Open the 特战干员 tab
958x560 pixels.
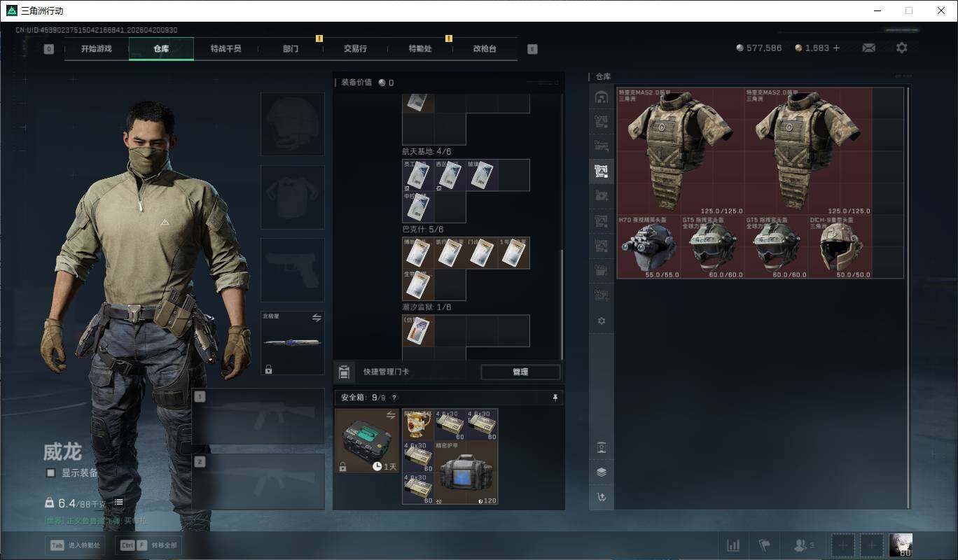225,49
